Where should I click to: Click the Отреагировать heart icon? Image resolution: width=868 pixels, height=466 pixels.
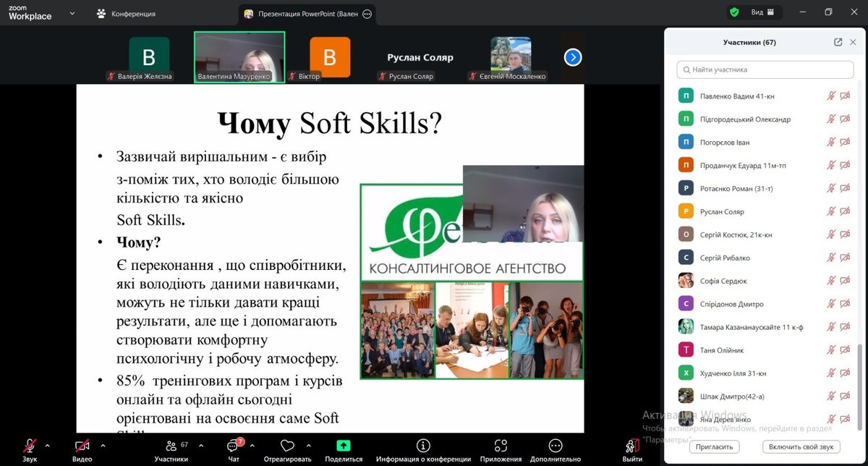[x=287, y=446]
